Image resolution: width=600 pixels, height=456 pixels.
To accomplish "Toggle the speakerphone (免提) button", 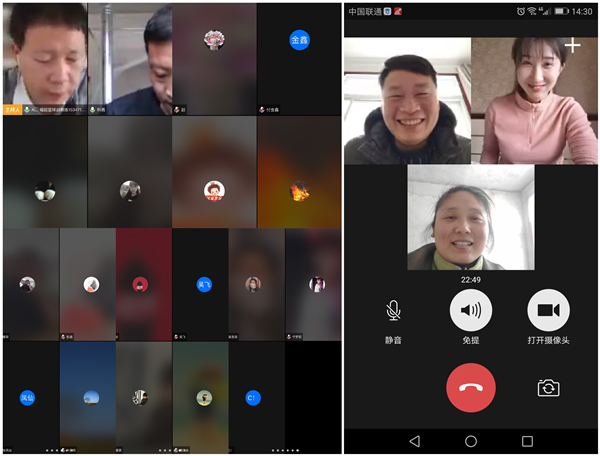I will [x=470, y=311].
